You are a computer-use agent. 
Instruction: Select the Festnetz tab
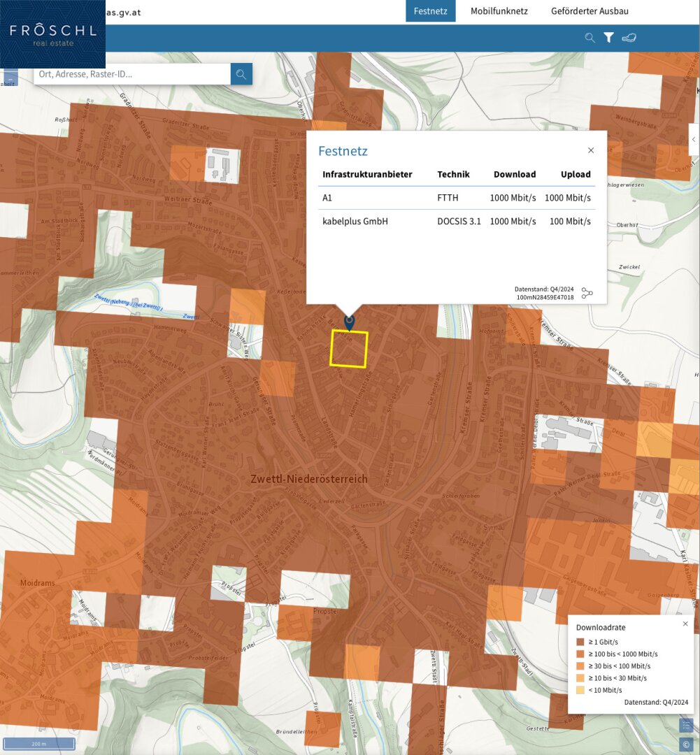(x=430, y=11)
